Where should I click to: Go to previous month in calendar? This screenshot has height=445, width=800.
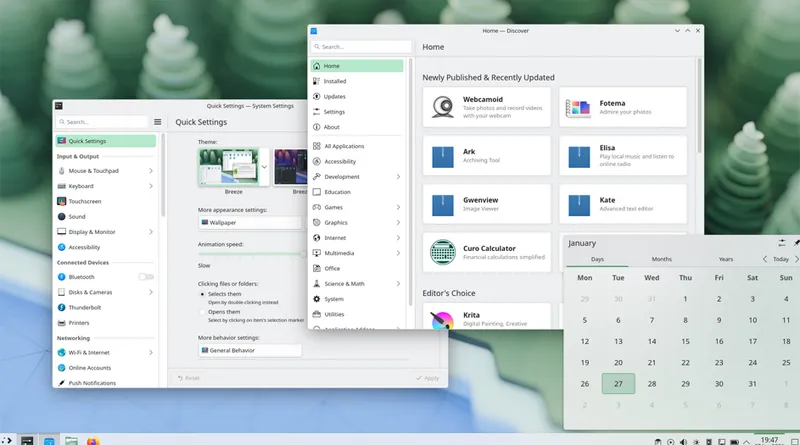(765, 259)
